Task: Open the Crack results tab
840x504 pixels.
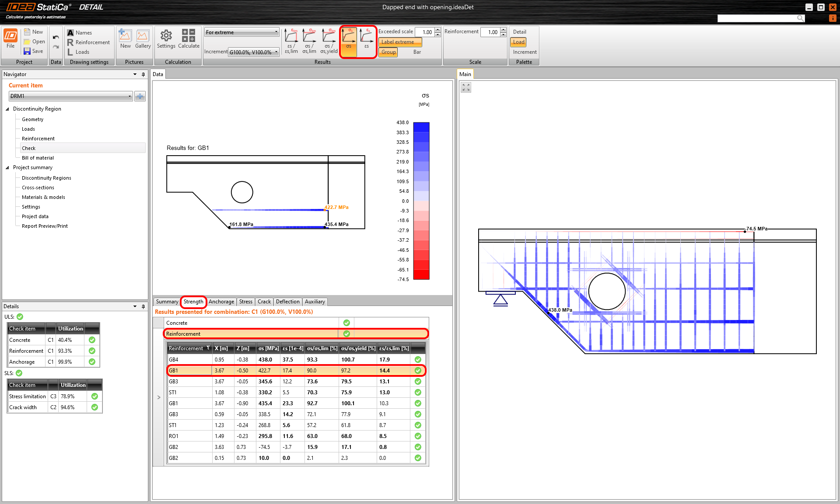Action: (264, 302)
